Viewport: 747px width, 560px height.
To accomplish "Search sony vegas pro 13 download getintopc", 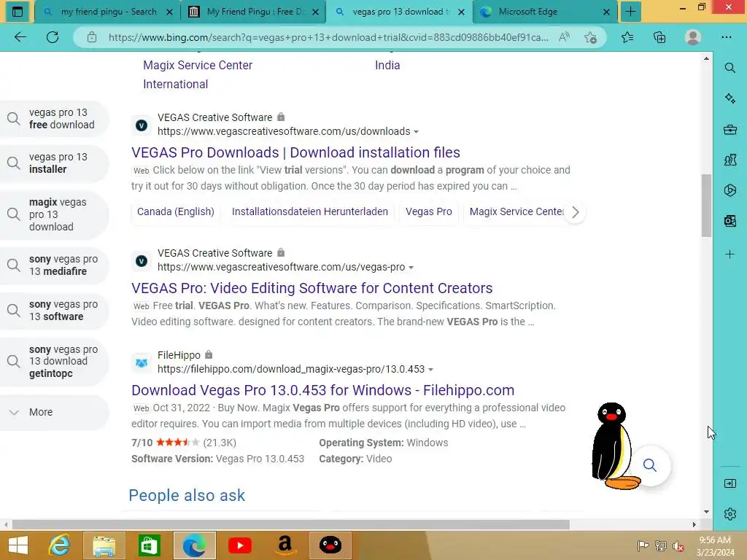I will click(55, 362).
